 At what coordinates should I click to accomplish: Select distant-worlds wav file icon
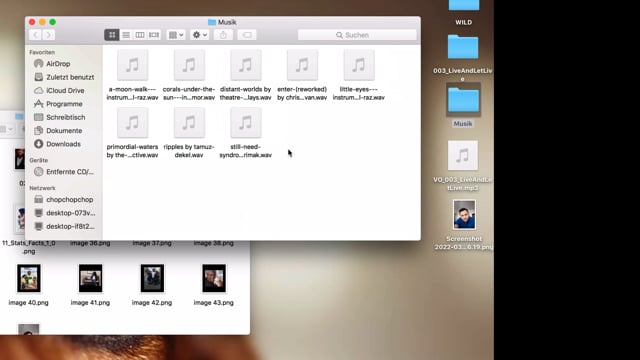point(245,65)
